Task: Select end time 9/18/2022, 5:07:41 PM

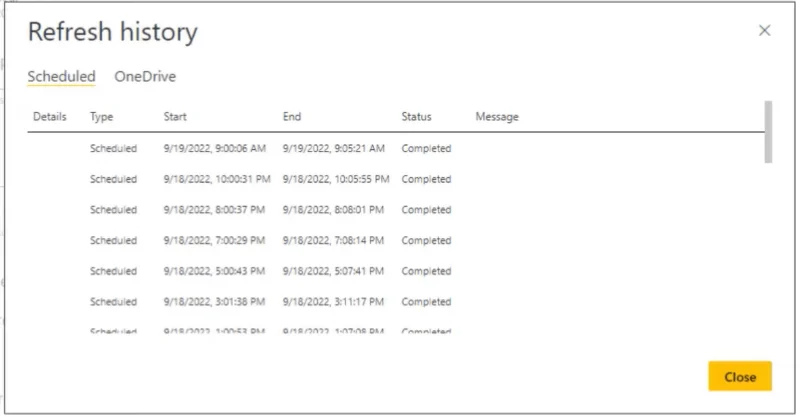Action: coord(333,271)
